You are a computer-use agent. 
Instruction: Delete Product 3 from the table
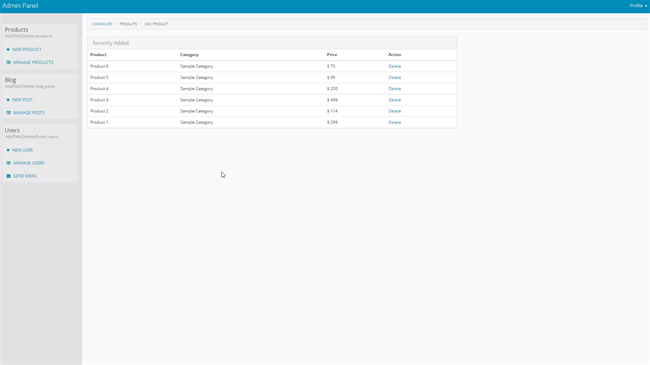394,100
